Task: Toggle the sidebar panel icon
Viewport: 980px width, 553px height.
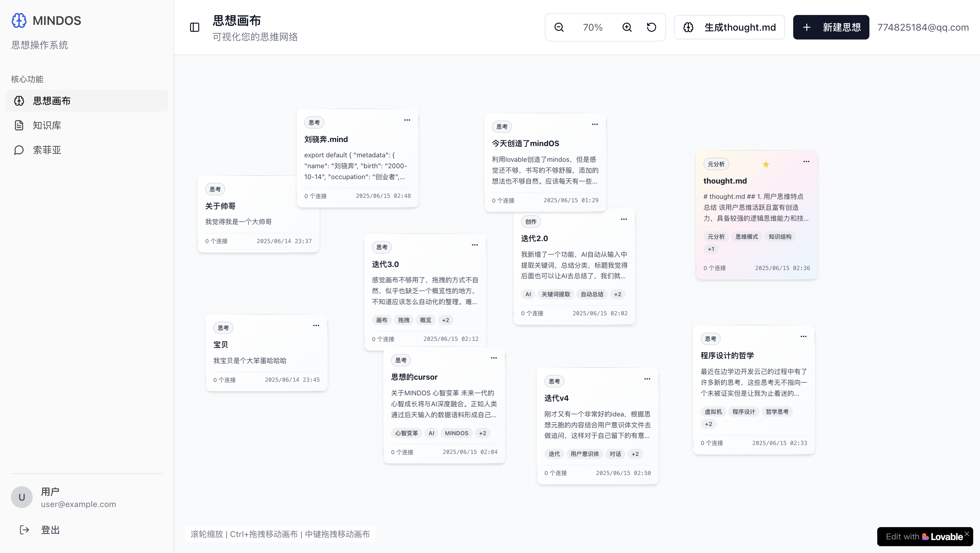Action: (x=194, y=27)
